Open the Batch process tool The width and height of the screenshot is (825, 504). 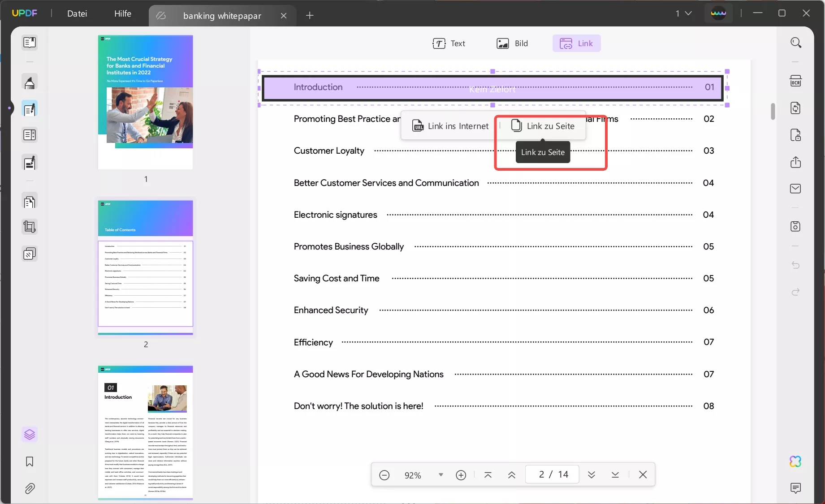pos(30,254)
